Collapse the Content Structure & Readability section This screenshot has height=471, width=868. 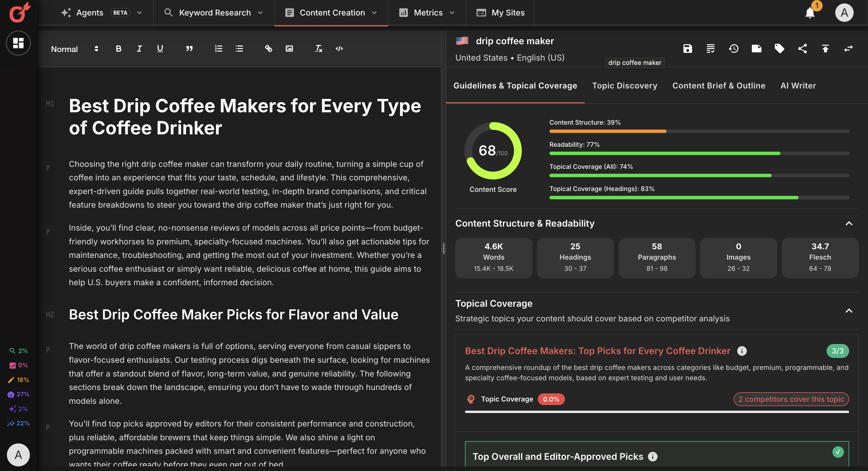pyautogui.click(x=849, y=223)
